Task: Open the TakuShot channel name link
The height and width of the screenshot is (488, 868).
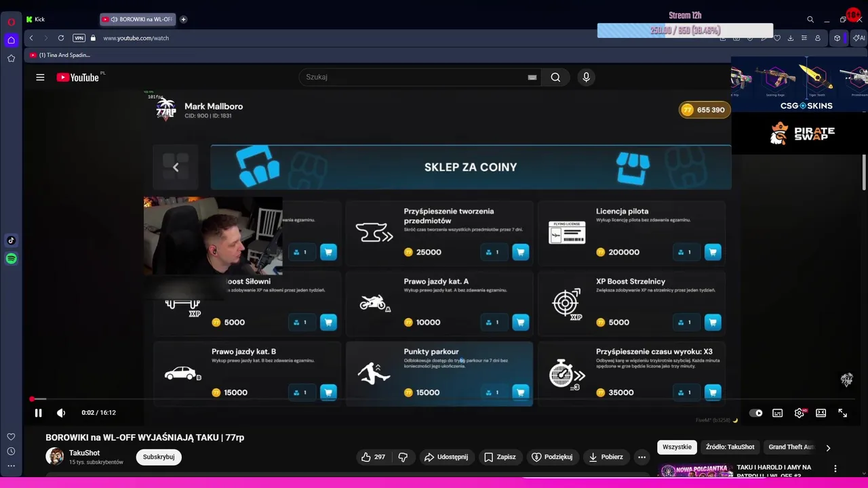Action: coord(84,453)
